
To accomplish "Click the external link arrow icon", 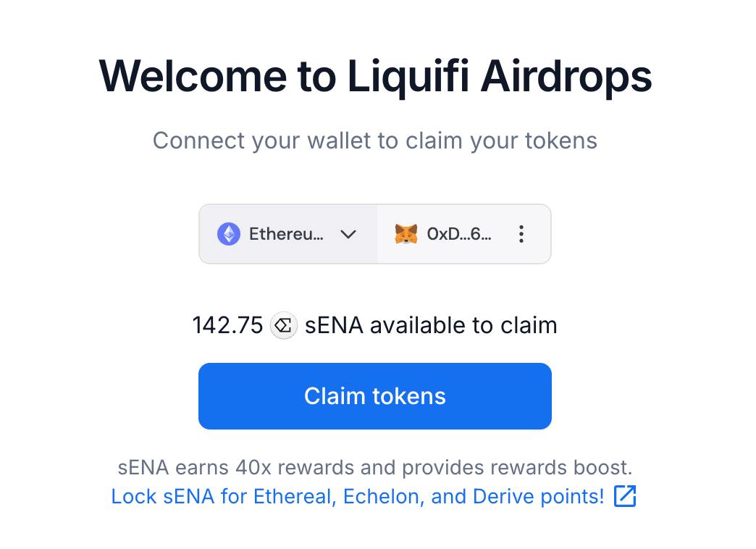I will coord(625,496).
